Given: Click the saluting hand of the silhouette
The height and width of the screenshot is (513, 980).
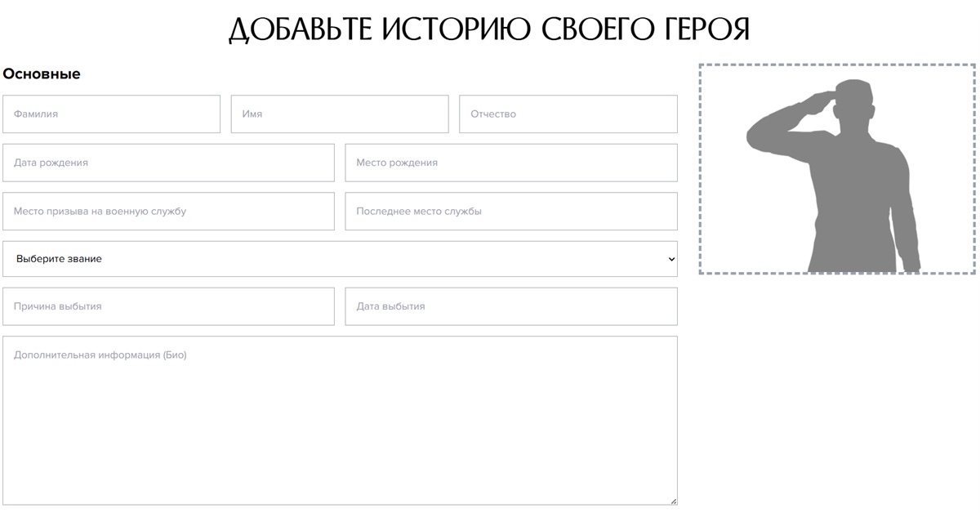Looking at the screenshot, I should (x=815, y=101).
